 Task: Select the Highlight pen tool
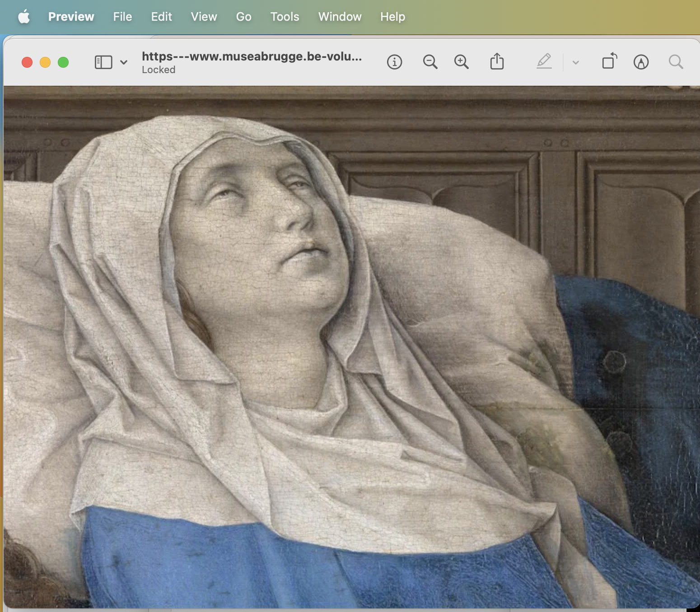544,61
